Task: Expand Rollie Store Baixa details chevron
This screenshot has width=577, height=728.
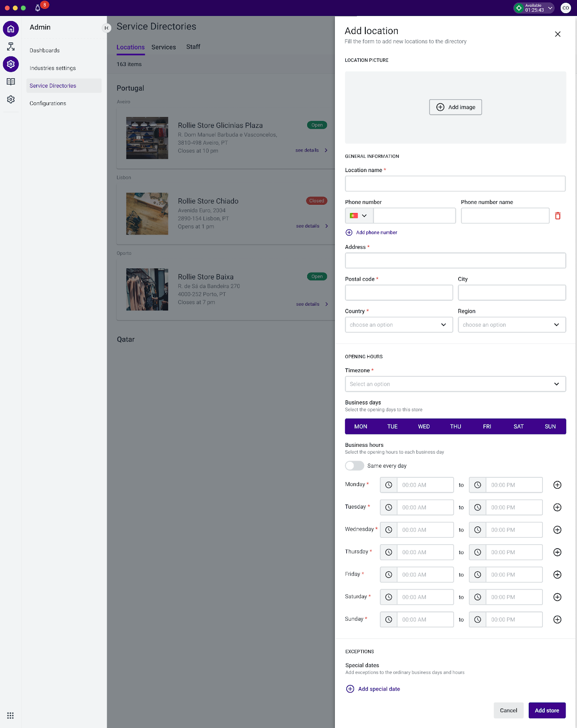Action: 326,304
